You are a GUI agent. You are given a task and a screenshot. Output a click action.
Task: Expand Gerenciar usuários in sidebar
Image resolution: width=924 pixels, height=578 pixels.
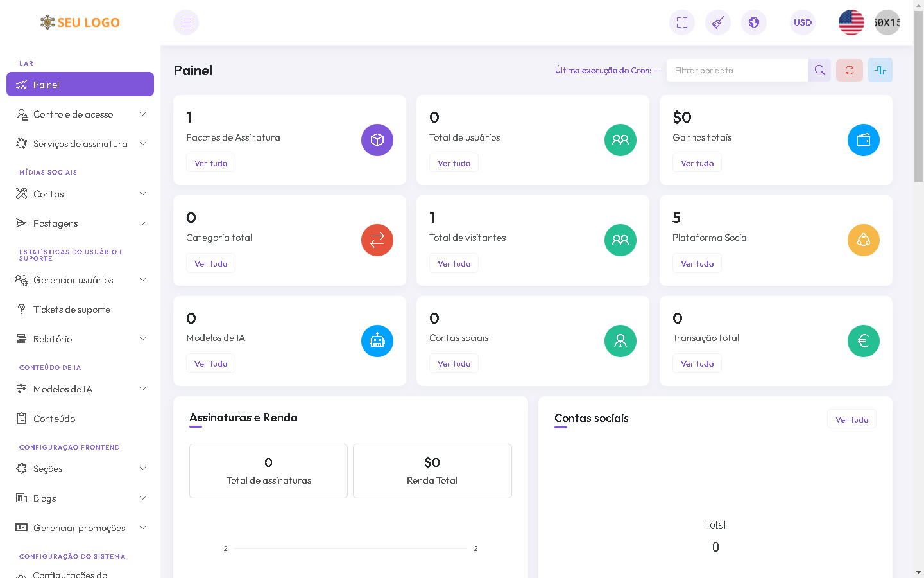click(x=80, y=280)
